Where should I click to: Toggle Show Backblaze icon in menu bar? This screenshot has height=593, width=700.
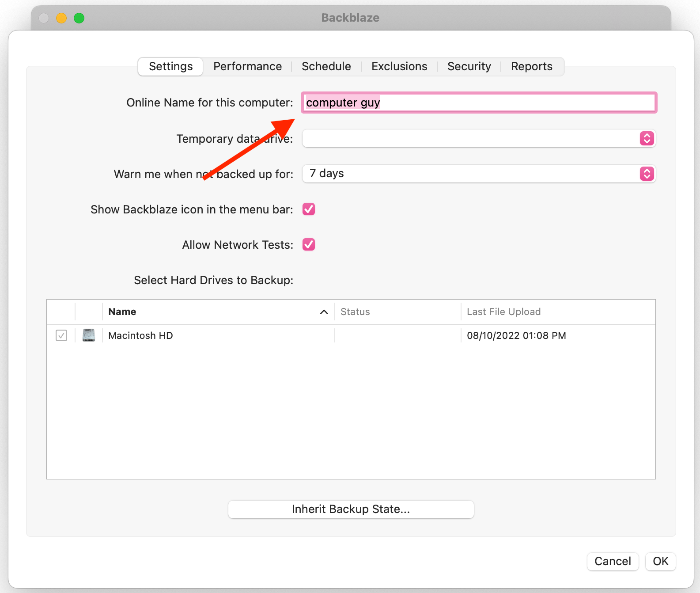click(309, 209)
